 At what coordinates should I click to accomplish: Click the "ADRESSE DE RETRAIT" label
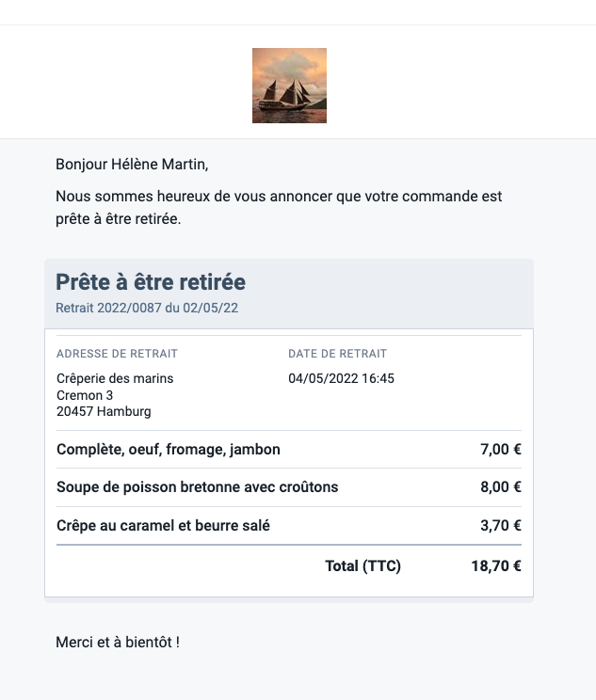point(117,354)
